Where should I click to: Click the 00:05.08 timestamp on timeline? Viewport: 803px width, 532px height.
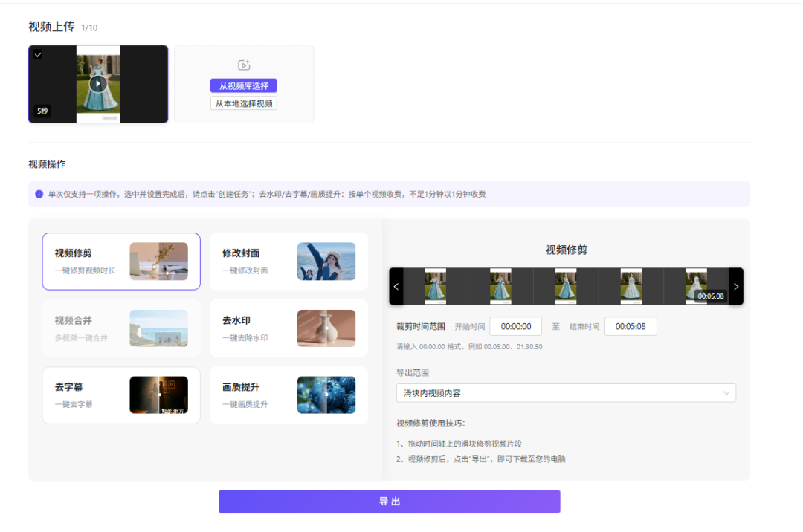(x=710, y=296)
